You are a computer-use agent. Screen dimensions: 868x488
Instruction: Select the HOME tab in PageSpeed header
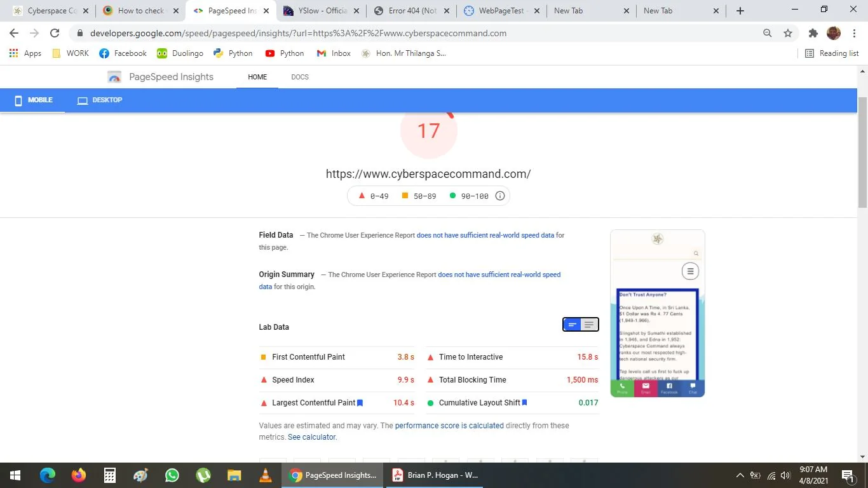point(257,77)
